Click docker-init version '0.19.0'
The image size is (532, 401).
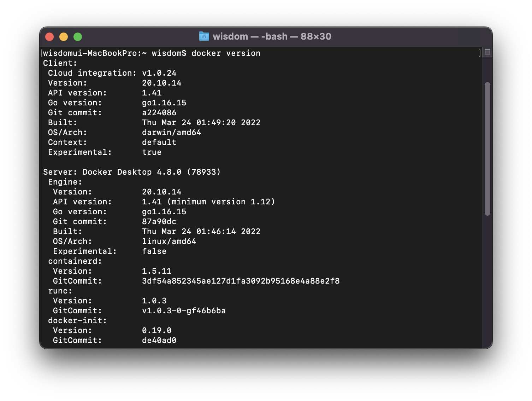pos(157,331)
